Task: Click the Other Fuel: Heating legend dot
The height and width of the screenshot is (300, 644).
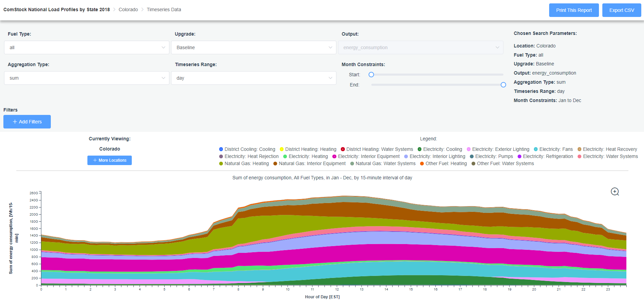Action: [x=422, y=163]
